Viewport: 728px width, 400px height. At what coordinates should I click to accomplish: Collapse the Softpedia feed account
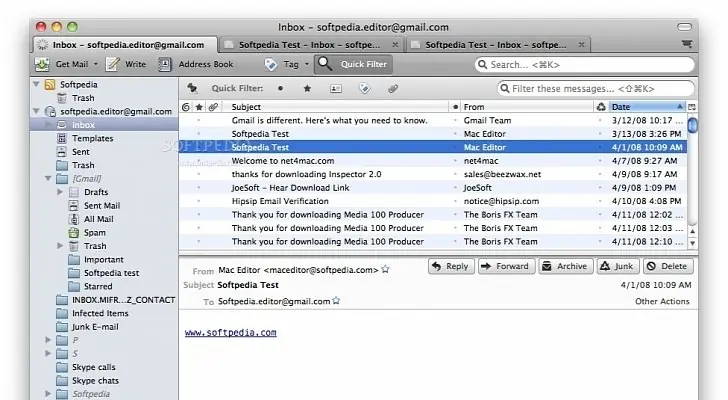click(x=36, y=84)
